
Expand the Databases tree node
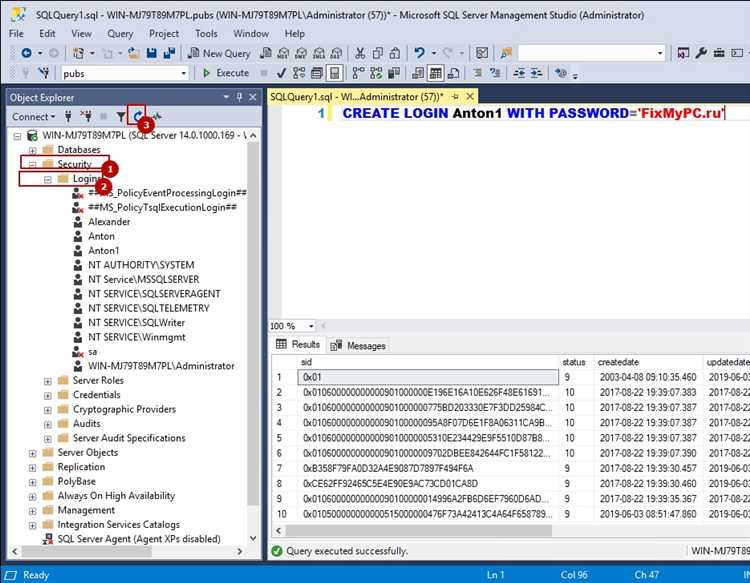click(33, 150)
